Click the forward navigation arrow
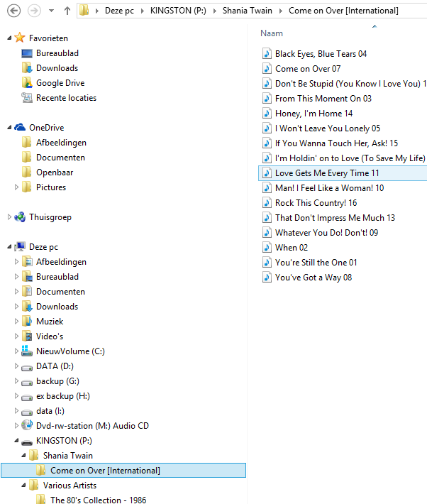The image size is (427, 504). [x=34, y=11]
